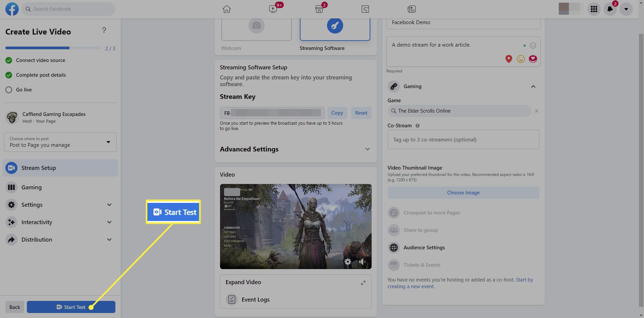Viewport: 644px width, 318px height.
Task: Open the nine-dot menu grid
Action: click(594, 9)
